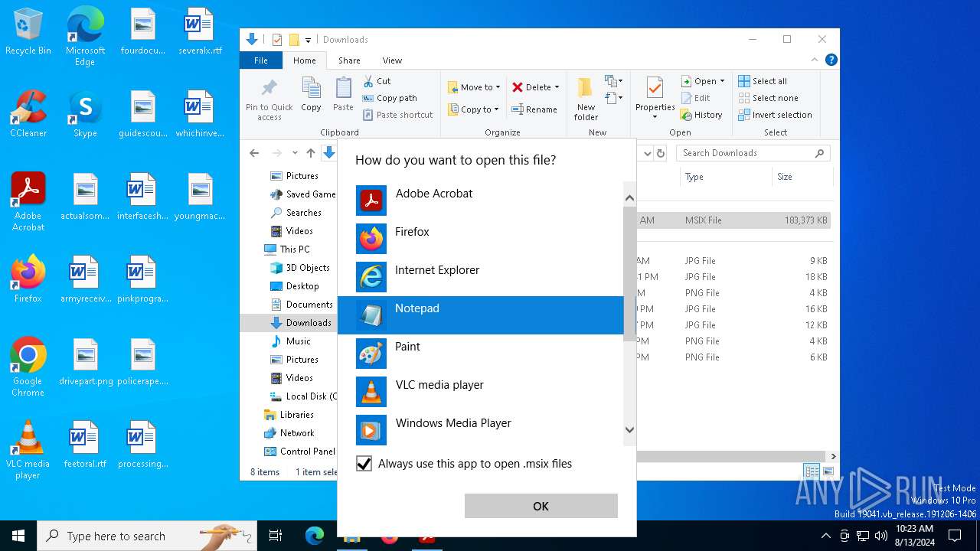Select Pictures under This PC
The width and height of the screenshot is (980, 551).
tap(302, 360)
